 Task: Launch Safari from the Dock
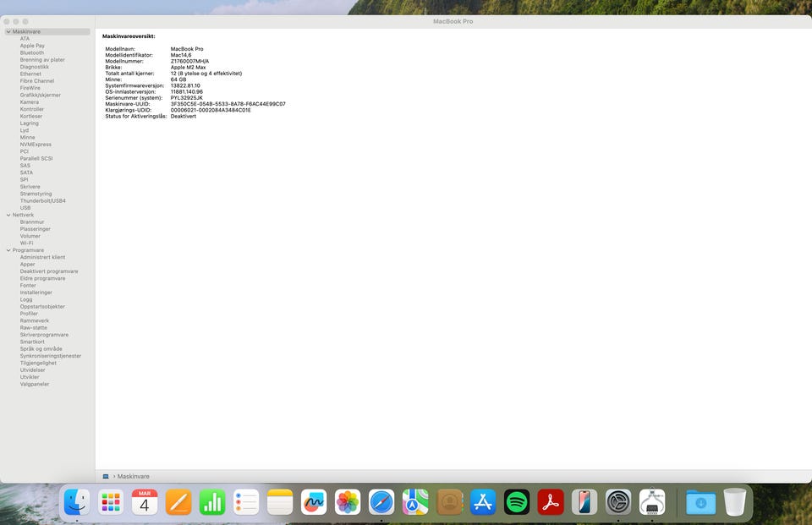[x=381, y=501]
